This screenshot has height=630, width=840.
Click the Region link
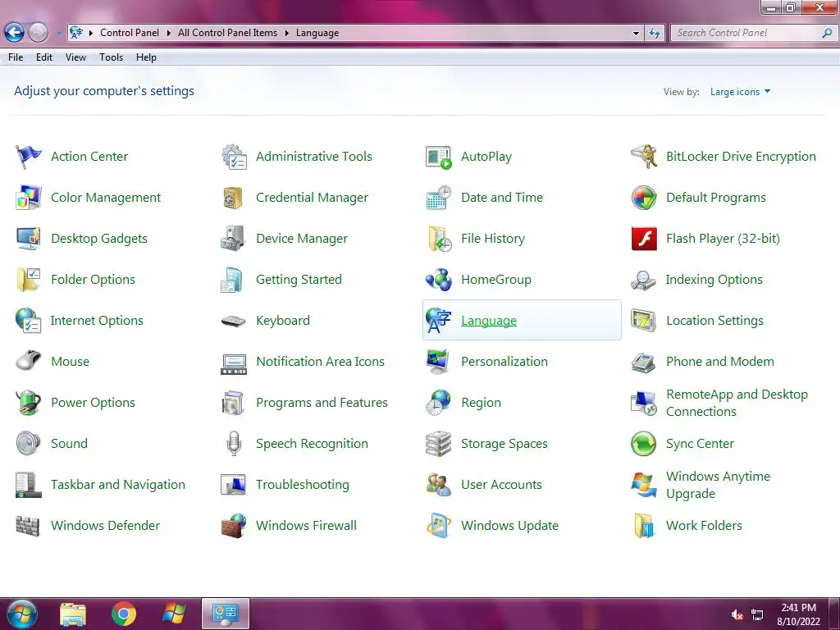[x=481, y=403]
